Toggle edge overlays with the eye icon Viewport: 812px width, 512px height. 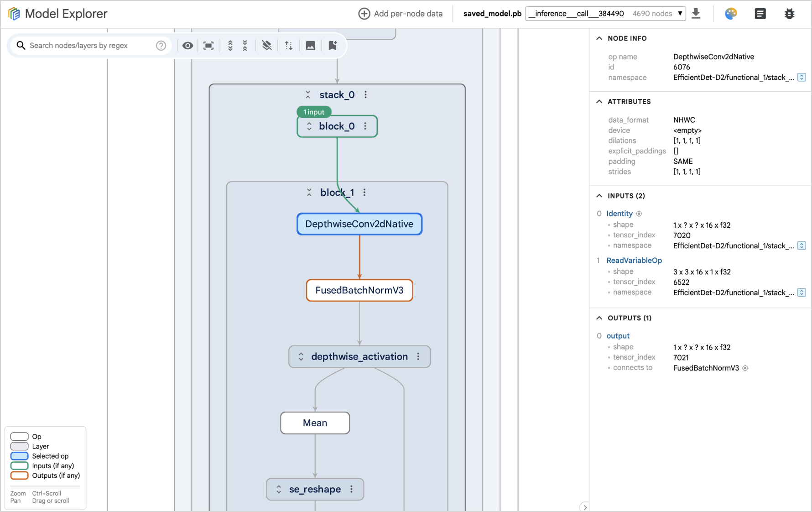(187, 45)
